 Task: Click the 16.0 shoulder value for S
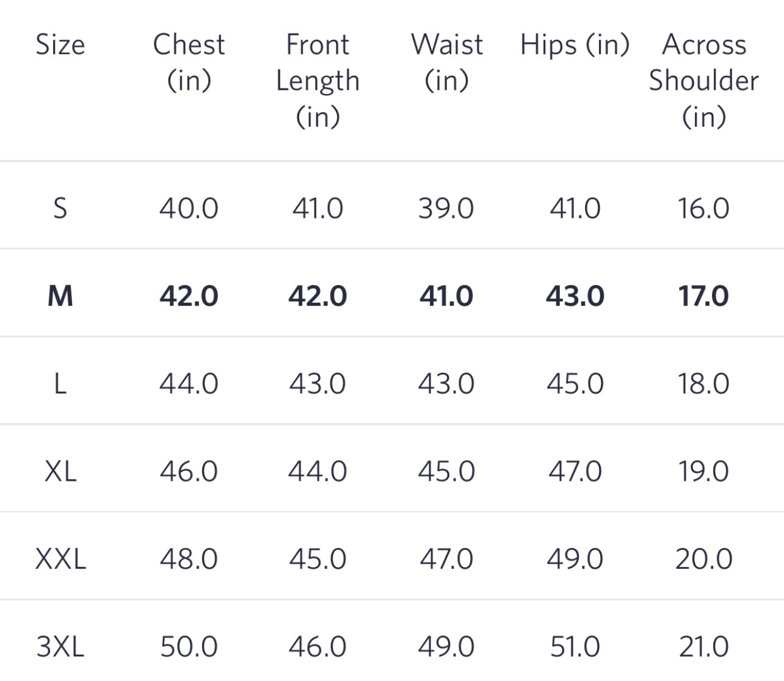coord(703,208)
